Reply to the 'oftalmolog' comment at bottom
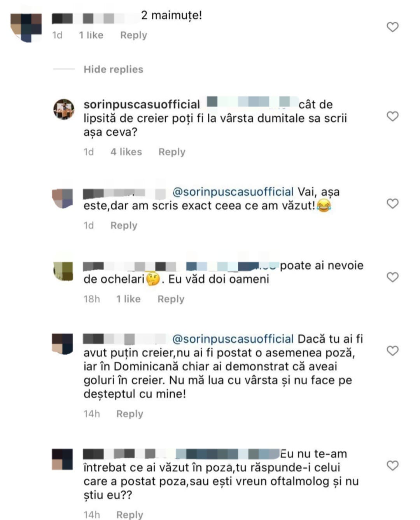The height and width of the screenshot is (520, 420). coord(129,514)
